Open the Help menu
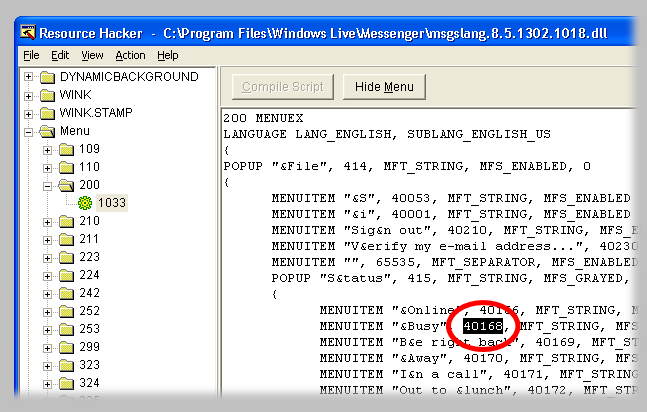The height and width of the screenshot is (412, 647). coord(168,55)
